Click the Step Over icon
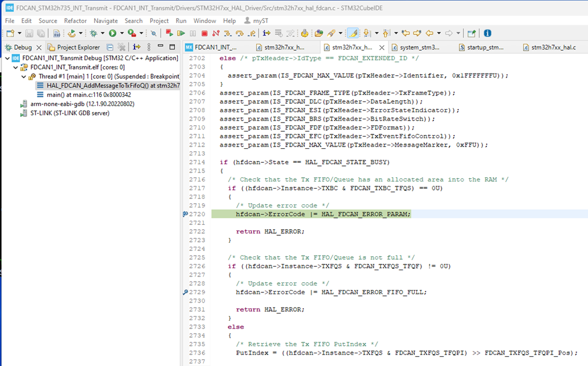This screenshot has height=366, width=588. pos(239,33)
